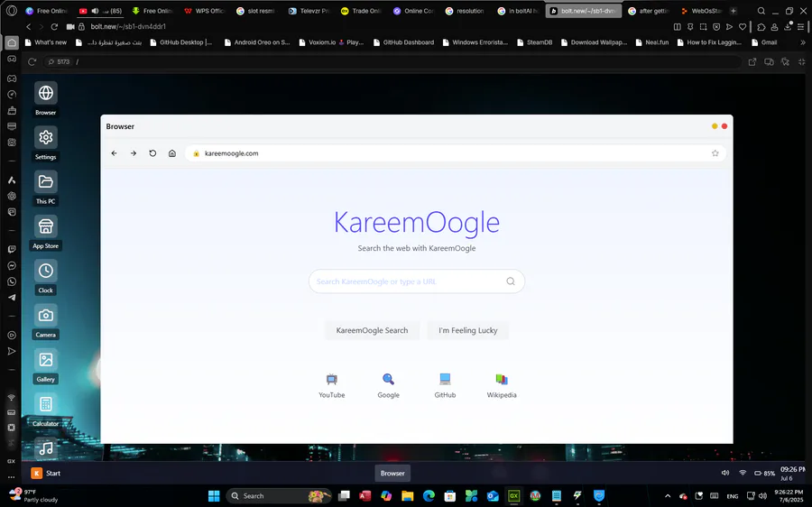Switch to the resolution Google tab

point(466,11)
